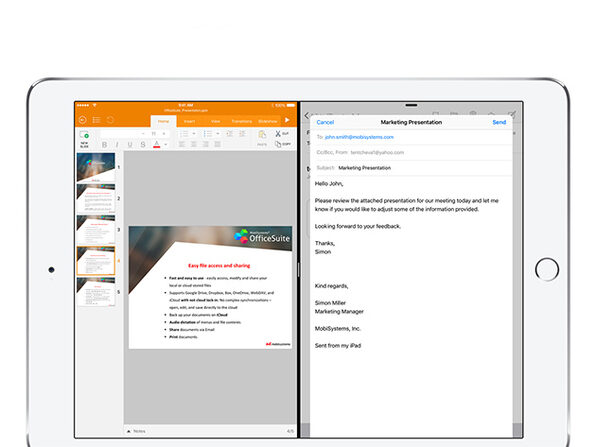Tap the Mail back chevron behind compose sheet
This screenshot has height=447, width=596.
coord(306,116)
